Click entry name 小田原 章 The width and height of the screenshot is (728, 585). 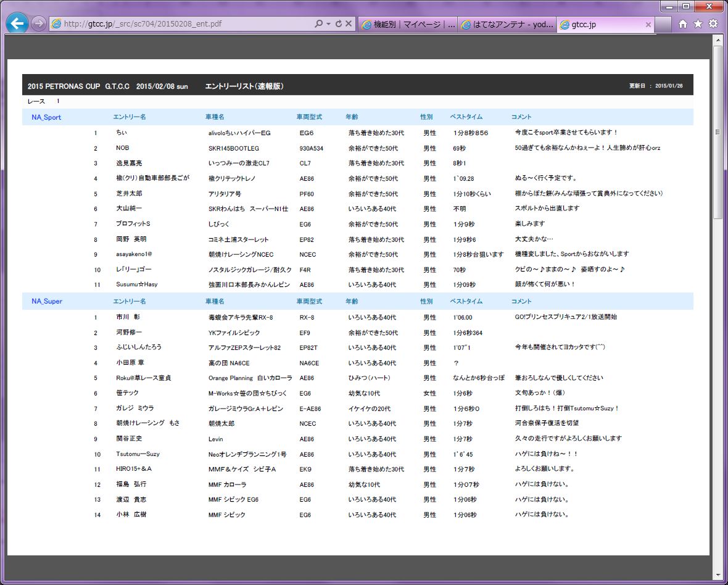point(130,363)
